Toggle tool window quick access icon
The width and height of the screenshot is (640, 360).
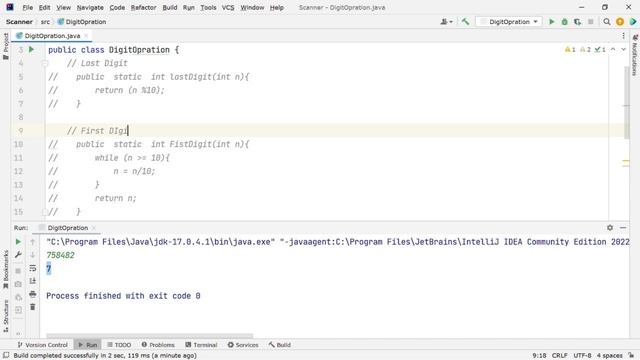[x=6, y=356]
